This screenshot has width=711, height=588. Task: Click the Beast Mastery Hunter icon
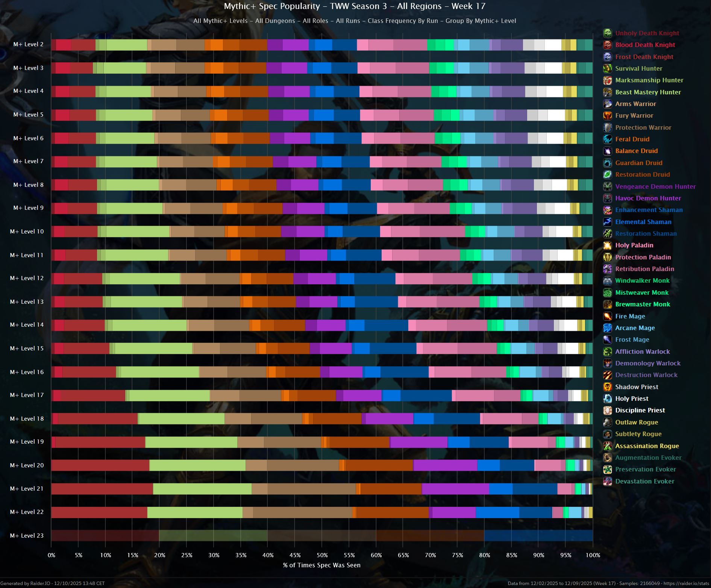click(607, 92)
